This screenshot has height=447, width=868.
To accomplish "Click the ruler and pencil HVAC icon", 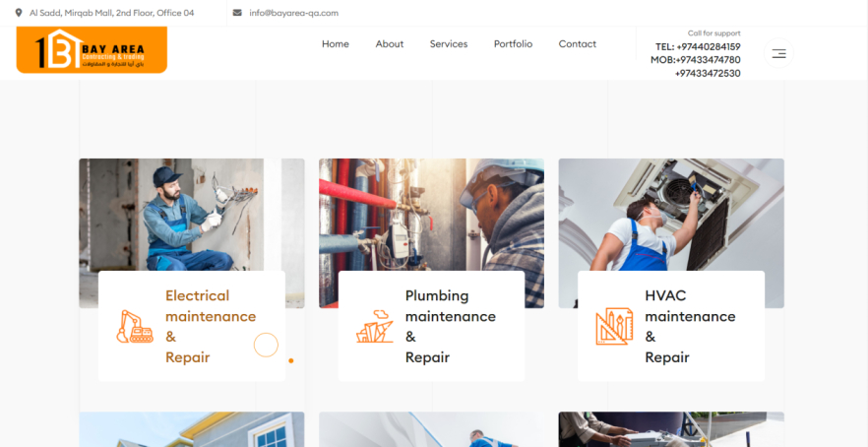I will click(614, 326).
